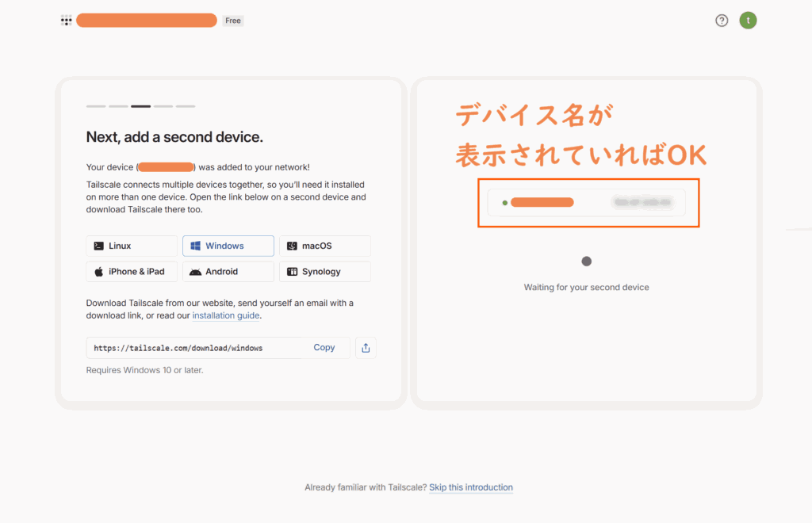Viewport: 812px width, 523px height.
Task: Open the user avatar menu
Action: 748,21
